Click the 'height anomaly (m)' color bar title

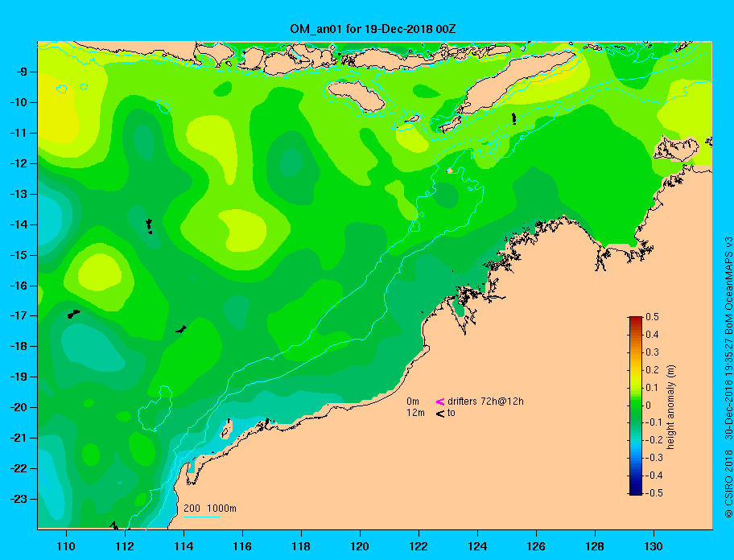(x=670, y=407)
